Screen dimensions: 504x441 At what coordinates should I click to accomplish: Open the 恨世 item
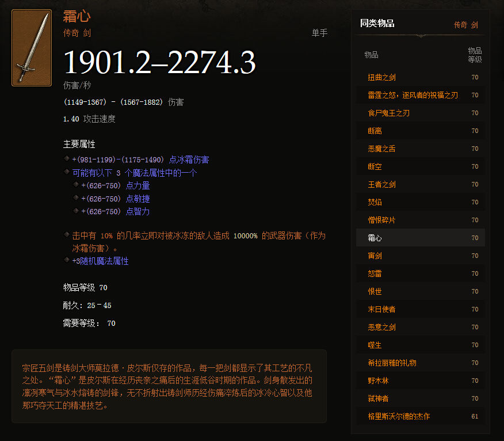click(375, 291)
